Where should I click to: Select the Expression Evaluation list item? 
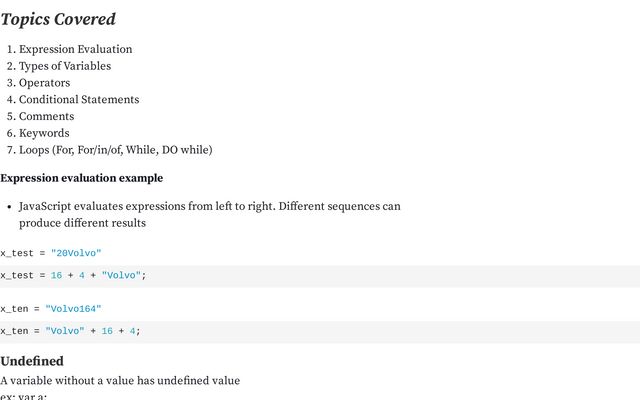tap(76, 49)
